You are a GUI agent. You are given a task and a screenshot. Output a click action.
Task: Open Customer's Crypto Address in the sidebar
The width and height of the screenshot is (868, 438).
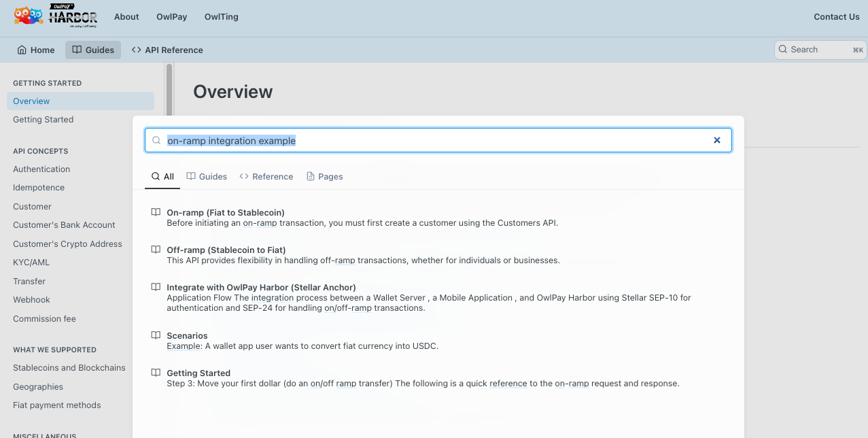[x=67, y=243]
